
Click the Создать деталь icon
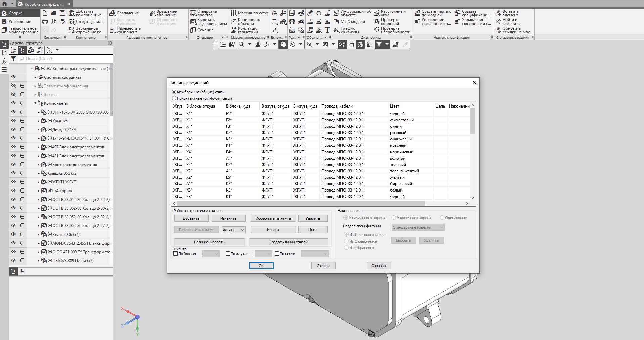72,22
